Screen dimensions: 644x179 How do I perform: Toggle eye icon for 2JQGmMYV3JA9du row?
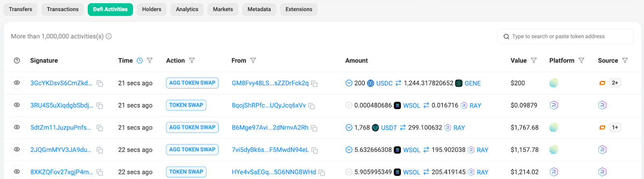tap(17, 149)
